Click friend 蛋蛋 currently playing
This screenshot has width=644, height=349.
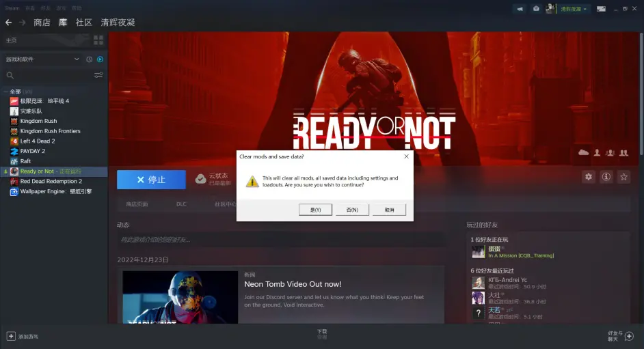[513, 252]
